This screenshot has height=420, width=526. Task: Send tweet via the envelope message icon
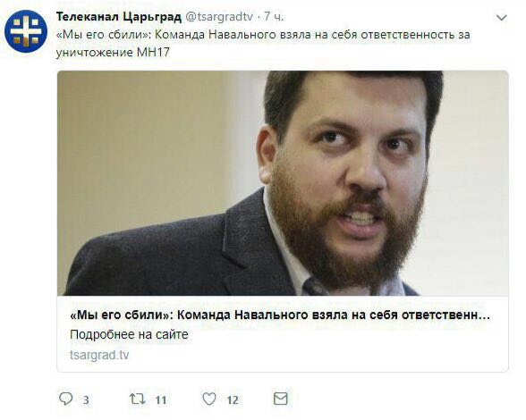point(281,399)
